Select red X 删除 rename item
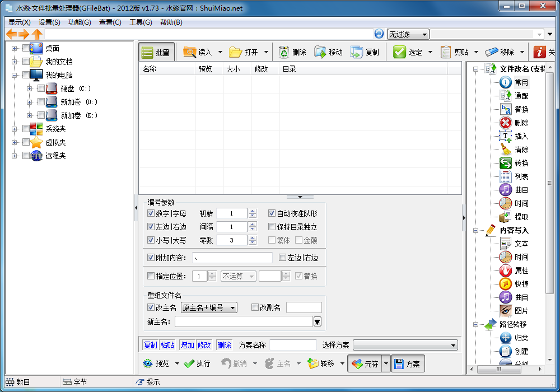560x392 pixels. (521, 123)
